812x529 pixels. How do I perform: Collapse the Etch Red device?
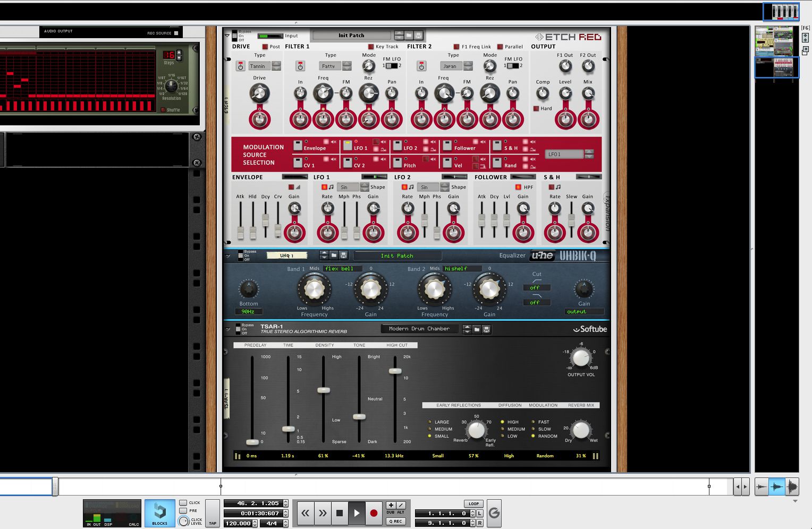tap(227, 36)
